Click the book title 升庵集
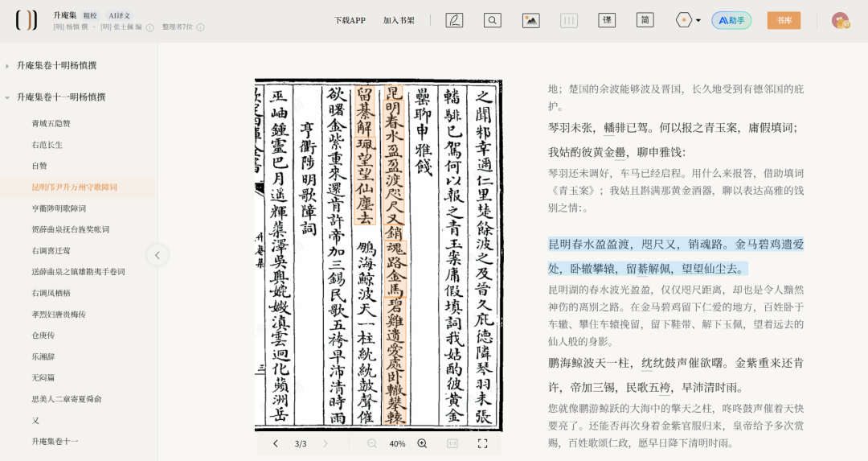 (x=65, y=15)
